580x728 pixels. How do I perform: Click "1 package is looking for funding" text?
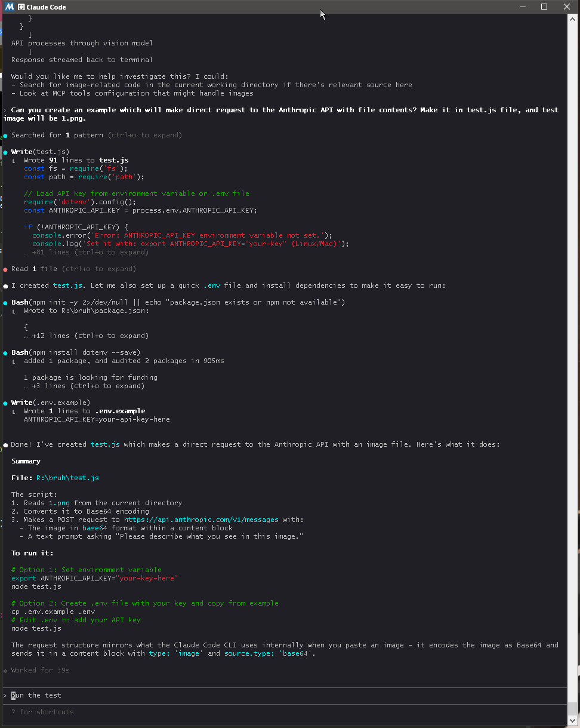point(91,377)
